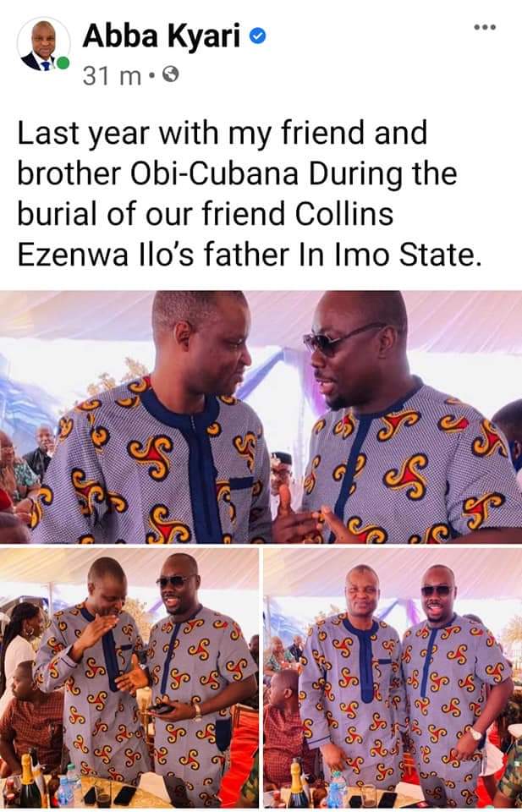The image size is (522, 812).
Task: Click the word During in the caption
Action: (356, 175)
